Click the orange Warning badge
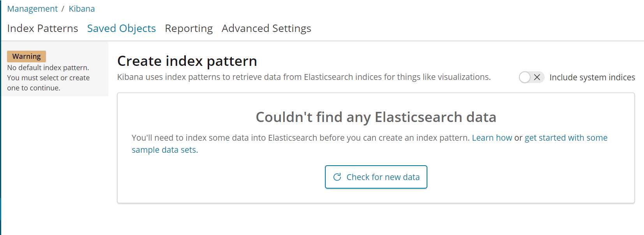The image size is (644, 235). (26, 56)
